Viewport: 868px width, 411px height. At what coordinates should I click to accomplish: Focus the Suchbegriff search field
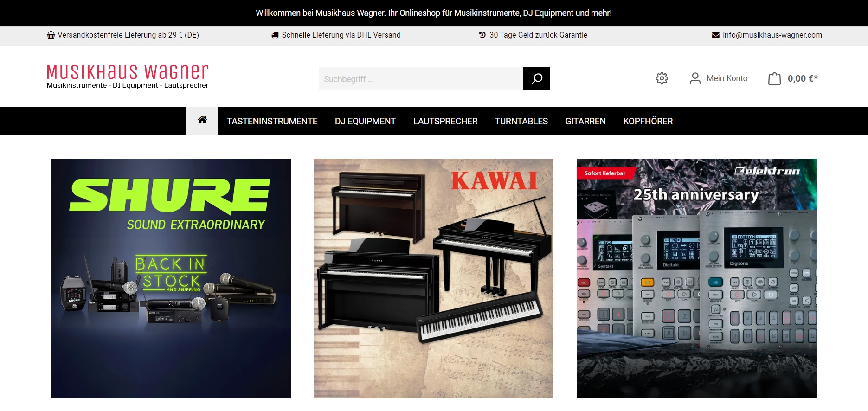(x=421, y=79)
